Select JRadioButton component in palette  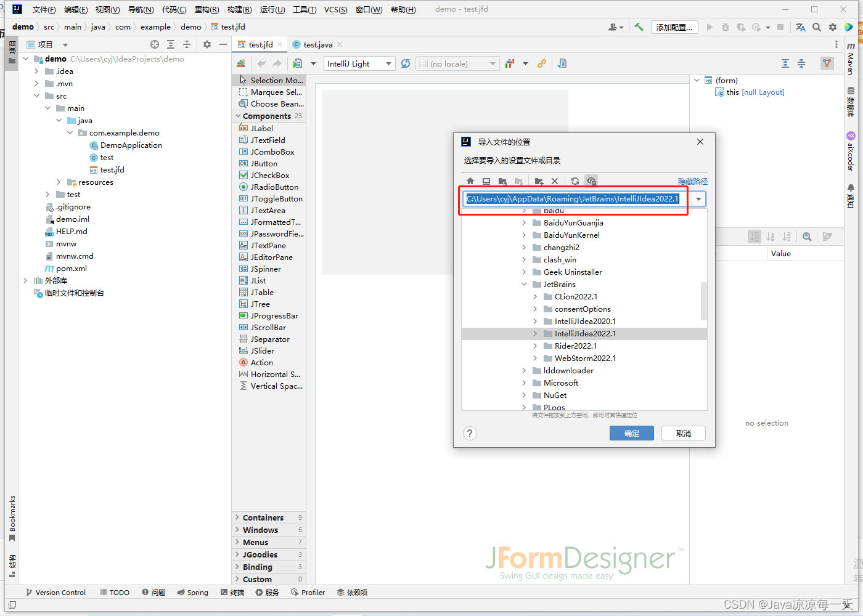[269, 187]
